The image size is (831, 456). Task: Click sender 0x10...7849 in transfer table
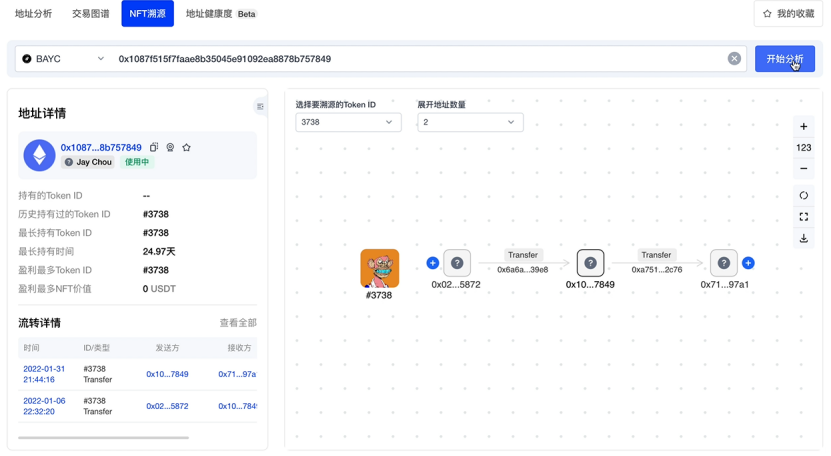click(x=167, y=374)
